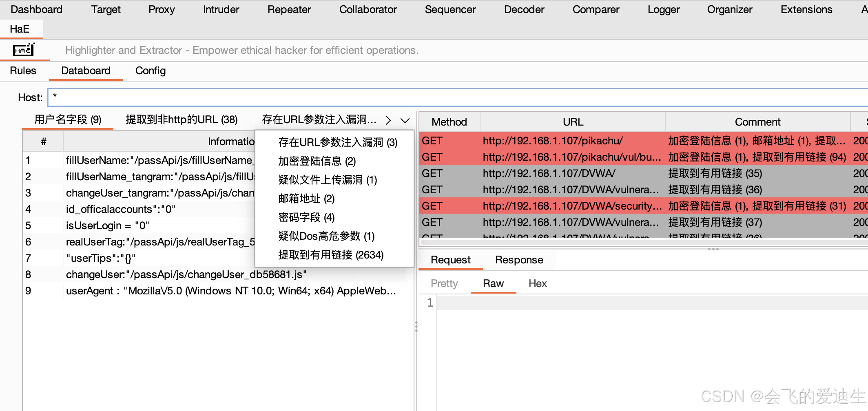Image resolution: width=868 pixels, height=411 pixels.
Task: Open the Config sub-tab
Action: point(151,71)
